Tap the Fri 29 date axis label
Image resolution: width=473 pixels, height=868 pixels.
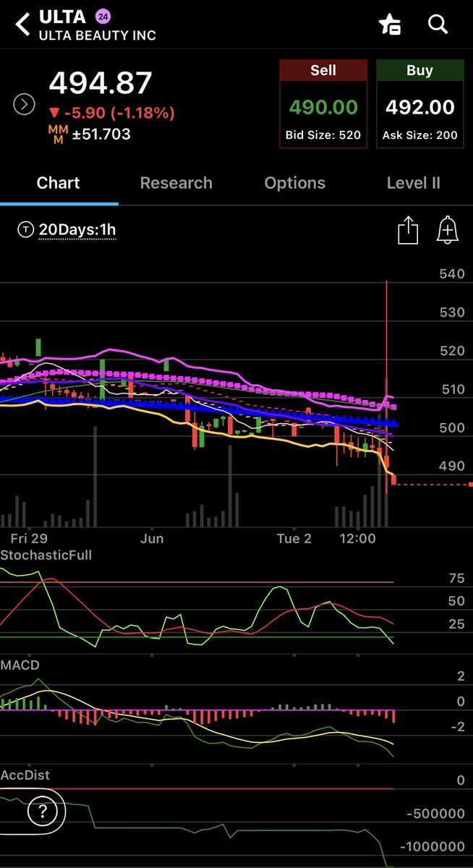28,539
